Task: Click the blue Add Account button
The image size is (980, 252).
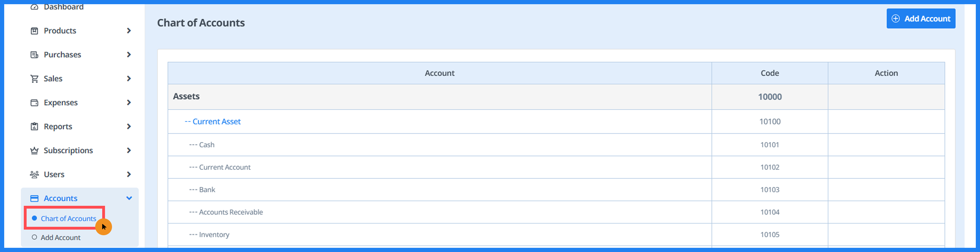Action: [x=920, y=19]
